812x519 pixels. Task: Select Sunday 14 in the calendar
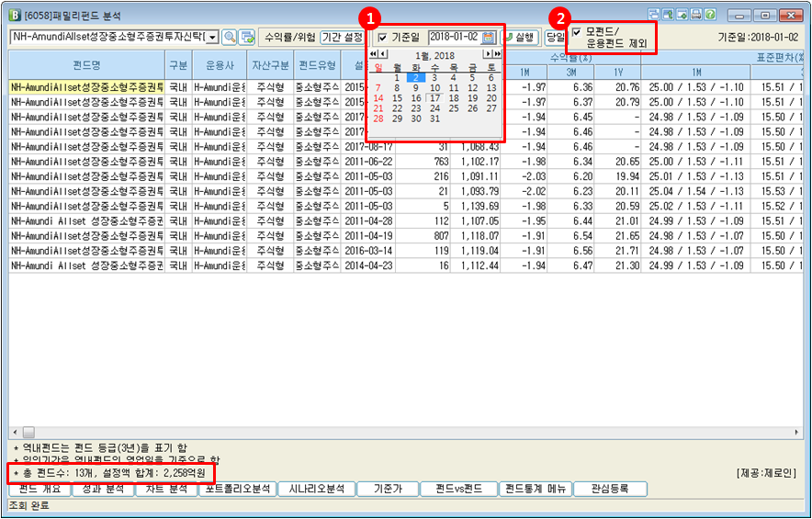pyautogui.click(x=378, y=98)
